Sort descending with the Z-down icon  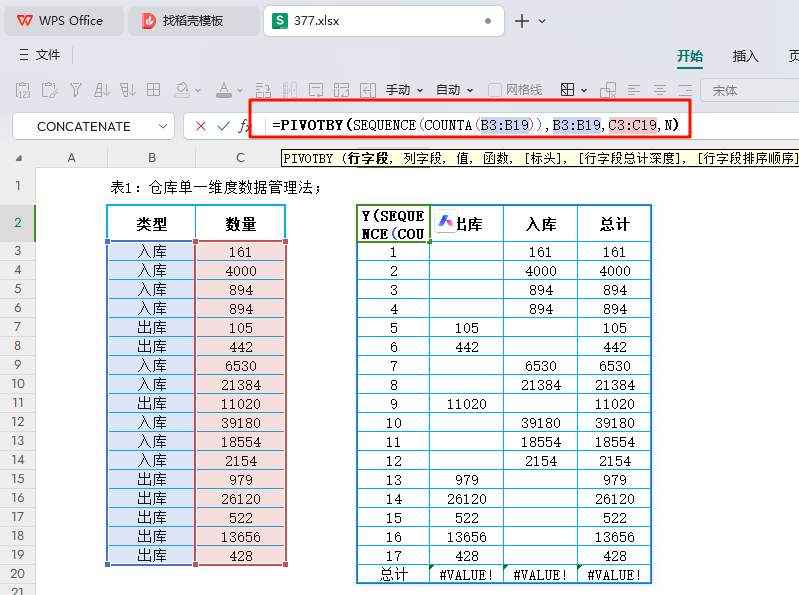pyautogui.click(x=127, y=90)
